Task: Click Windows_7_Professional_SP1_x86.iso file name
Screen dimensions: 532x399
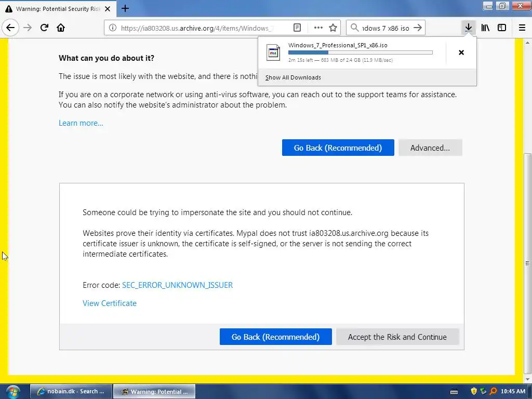Action: (x=338, y=45)
